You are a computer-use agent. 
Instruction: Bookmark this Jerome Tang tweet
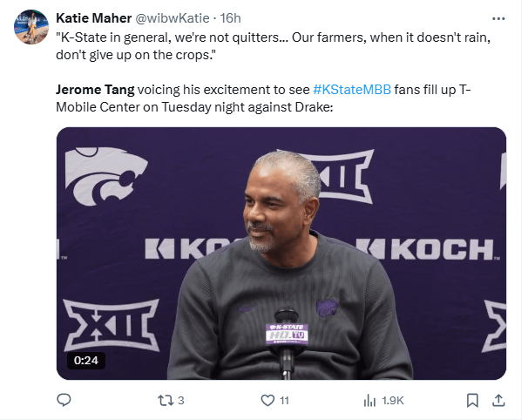(471, 400)
